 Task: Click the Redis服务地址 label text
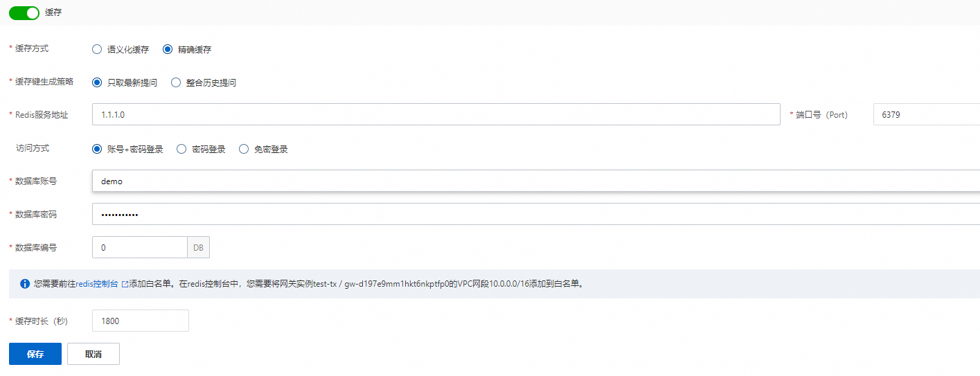42,115
